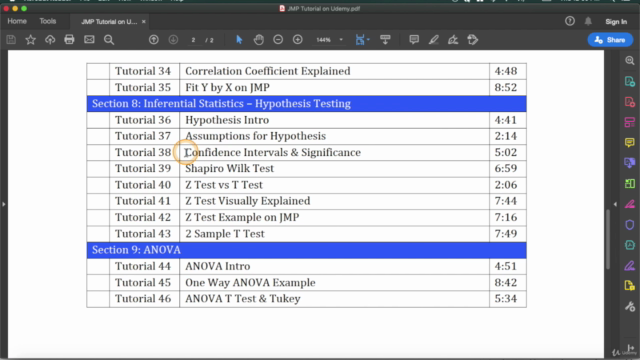Click '2 Sample T Test' cell
This screenshot has width=640, height=360.
334,234
